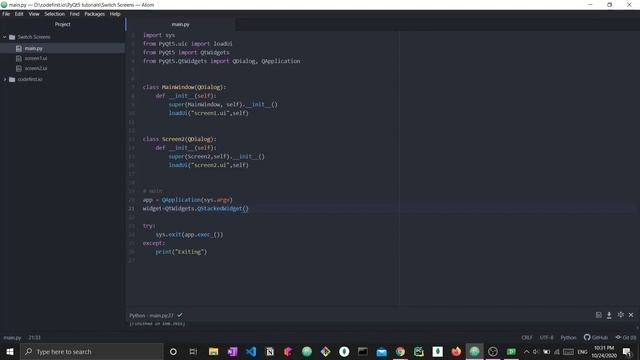
Task: Click the screen1.ui file icon
Action: click(19, 58)
